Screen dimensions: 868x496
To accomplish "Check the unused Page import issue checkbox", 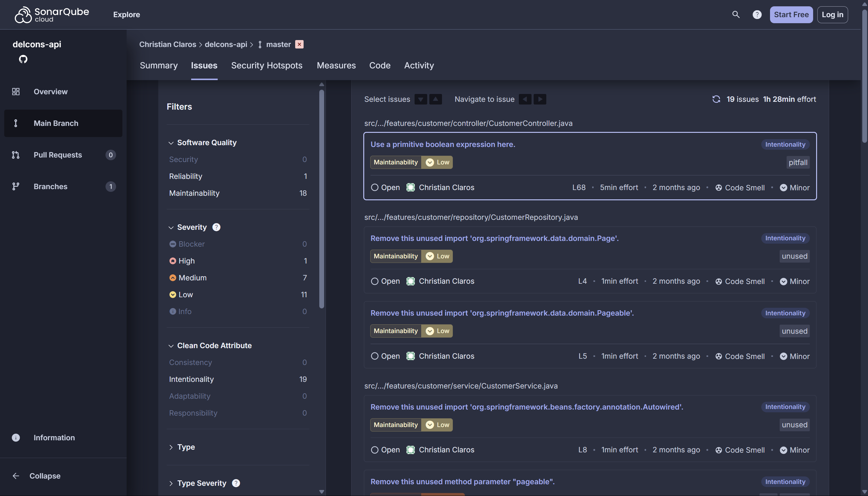I will point(375,281).
